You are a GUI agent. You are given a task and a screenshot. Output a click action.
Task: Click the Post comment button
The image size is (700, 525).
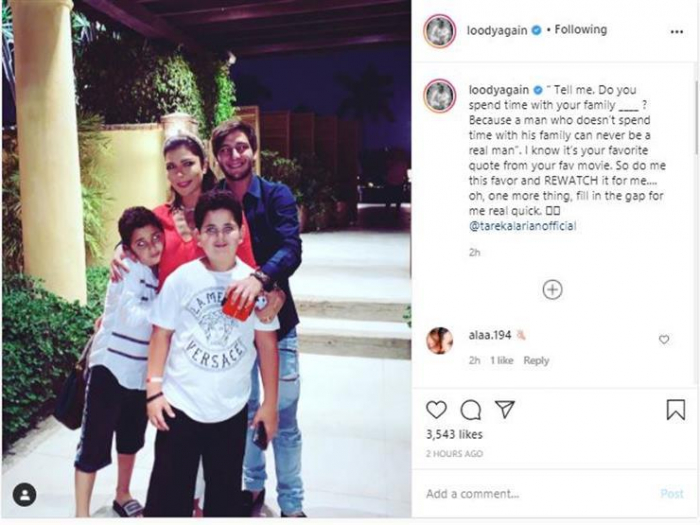coord(671,493)
